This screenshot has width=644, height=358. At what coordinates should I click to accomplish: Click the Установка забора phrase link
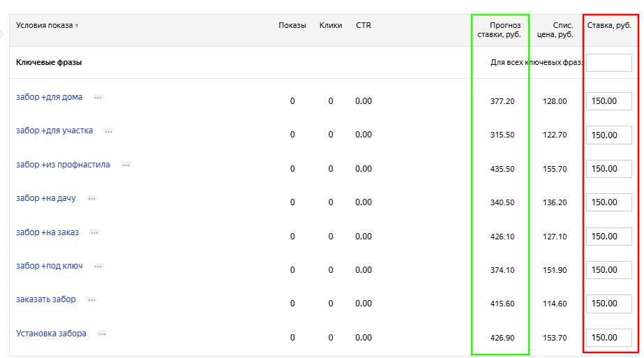pyautogui.click(x=51, y=334)
